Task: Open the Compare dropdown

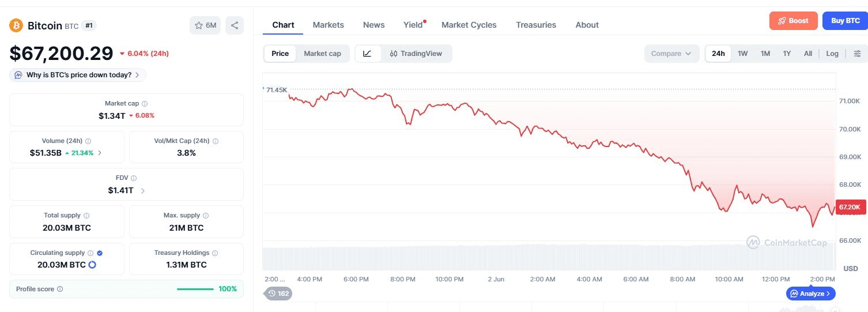Action: click(671, 54)
